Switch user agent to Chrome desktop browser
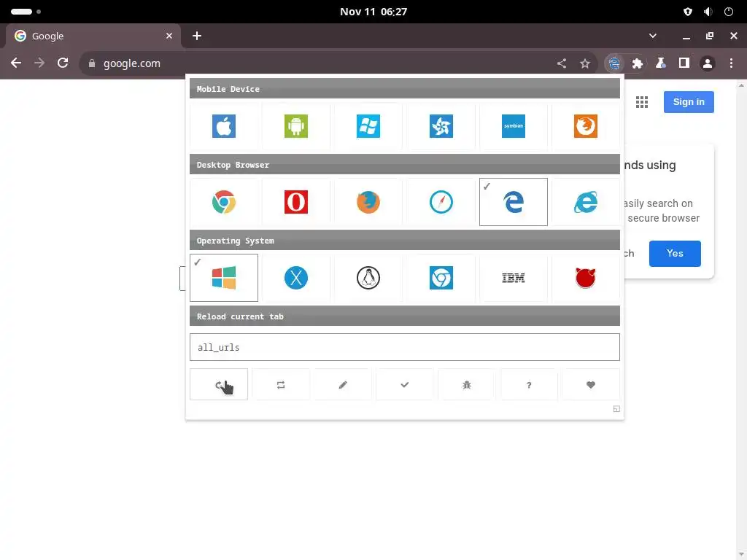 click(223, 202)
